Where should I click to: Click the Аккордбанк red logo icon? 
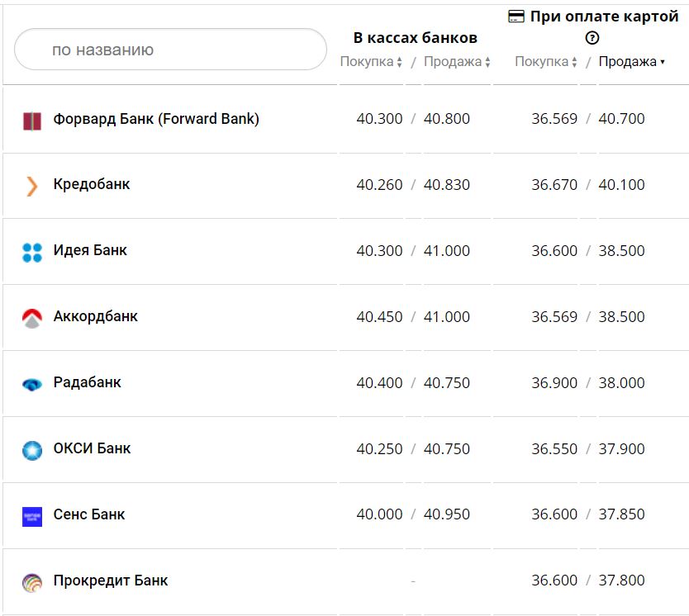point(31,318)
